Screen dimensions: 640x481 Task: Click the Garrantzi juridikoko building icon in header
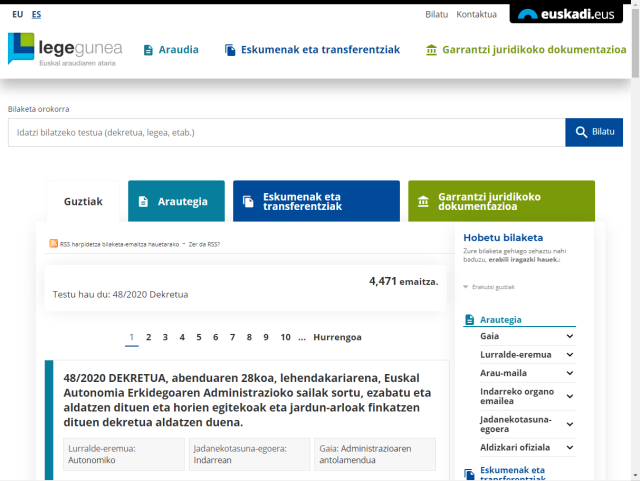pos(431,50)
